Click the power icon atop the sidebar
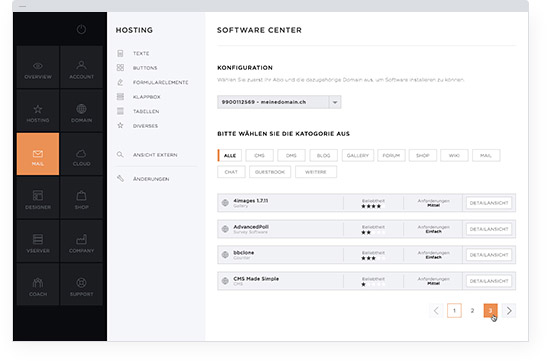 point(81,29)
